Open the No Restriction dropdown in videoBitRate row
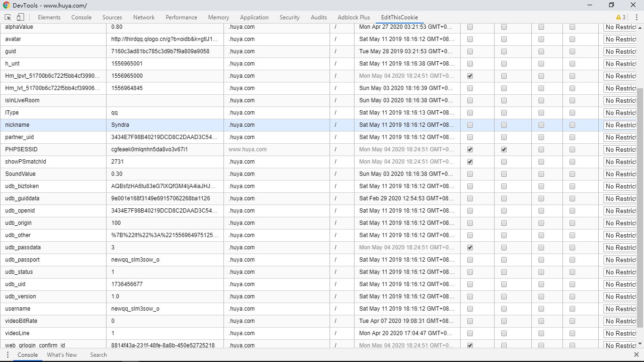The image size is (644, 362). [620, 321]
